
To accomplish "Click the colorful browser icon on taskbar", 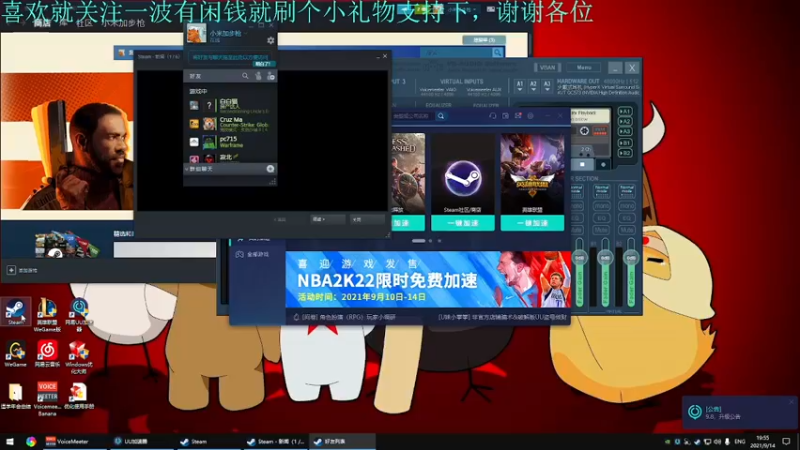I will click(x=31, y=441).
